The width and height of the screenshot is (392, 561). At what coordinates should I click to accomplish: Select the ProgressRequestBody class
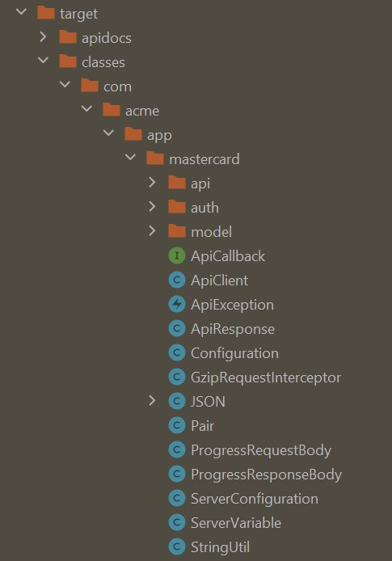pos(261,450)
